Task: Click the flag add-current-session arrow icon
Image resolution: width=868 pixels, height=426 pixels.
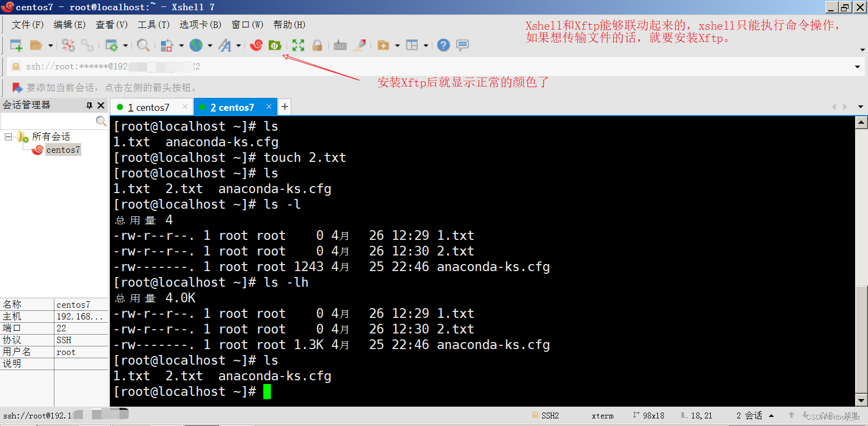Action: (17, 87)
